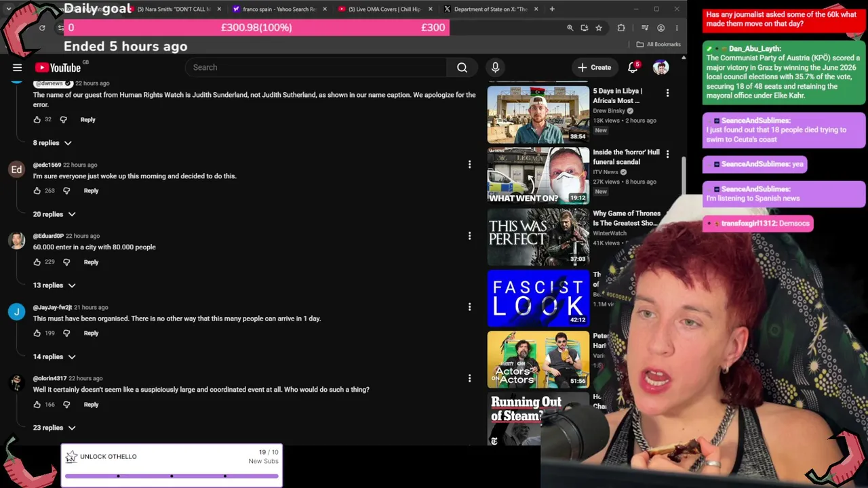This screenshot has width=868, height=488.
Task: Reply to @olorin4317's comment
Action: pyautogui.click(x=91, y=405)
